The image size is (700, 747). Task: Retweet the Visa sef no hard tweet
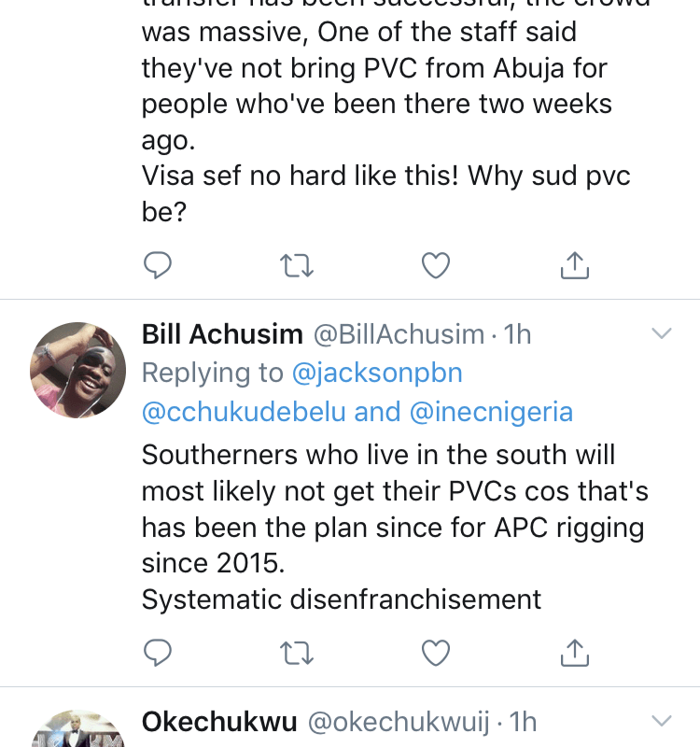[296, 265]
